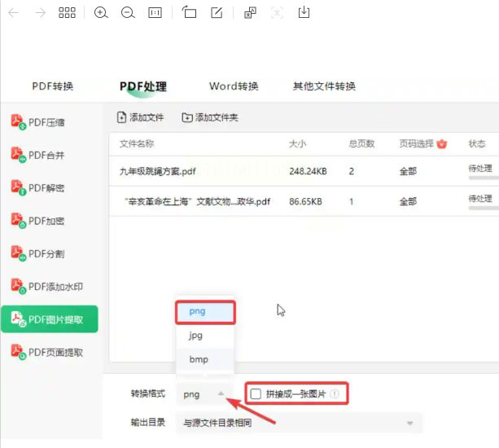Click the rotate image icon

189,12
